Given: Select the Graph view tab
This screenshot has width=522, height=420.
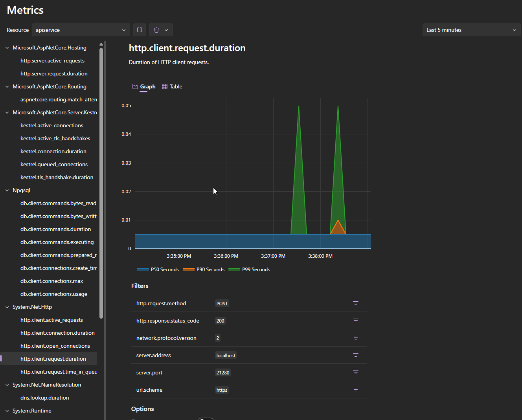Looking at the screenshot, I should pos(147,86).
